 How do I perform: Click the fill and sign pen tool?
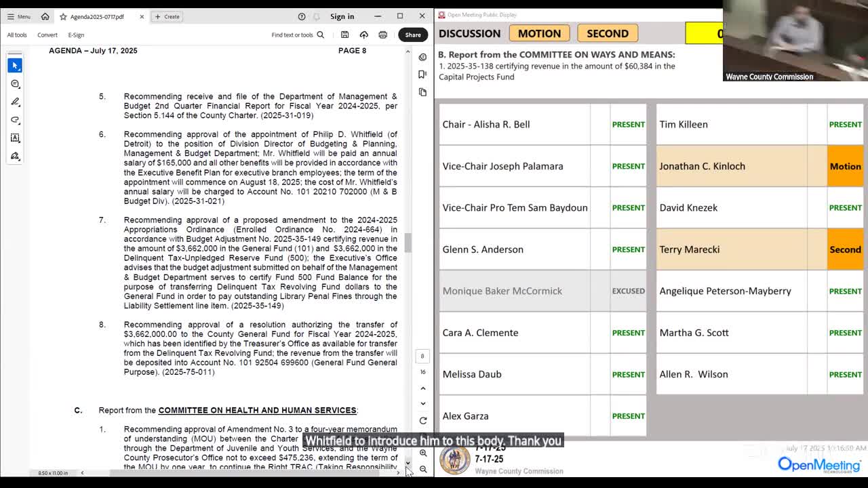(x=15, y=156)
